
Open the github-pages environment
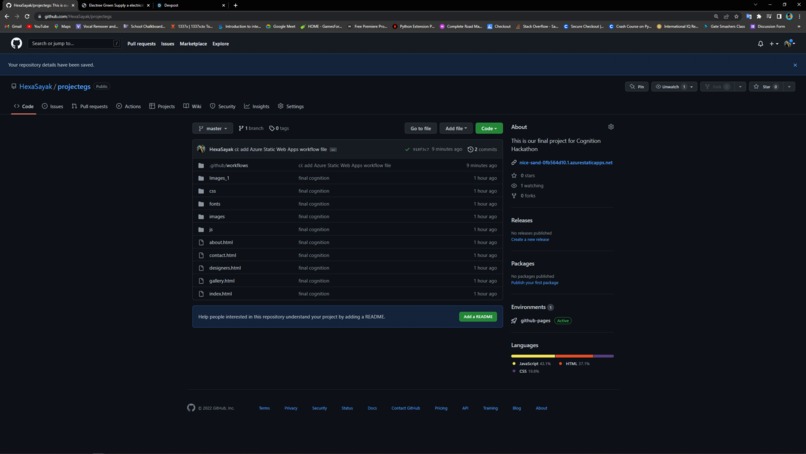535,321
